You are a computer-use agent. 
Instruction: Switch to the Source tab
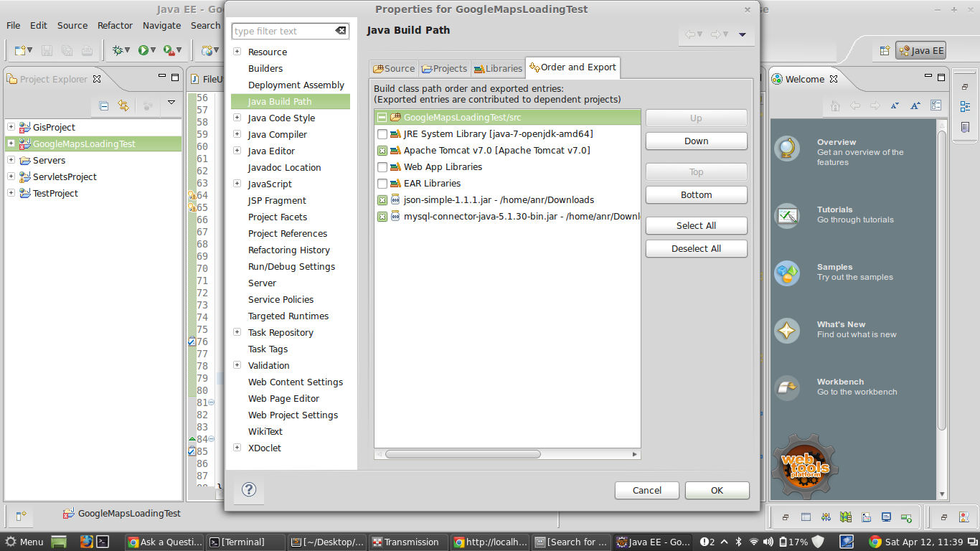pyautogui.click(x=394, y=68)
